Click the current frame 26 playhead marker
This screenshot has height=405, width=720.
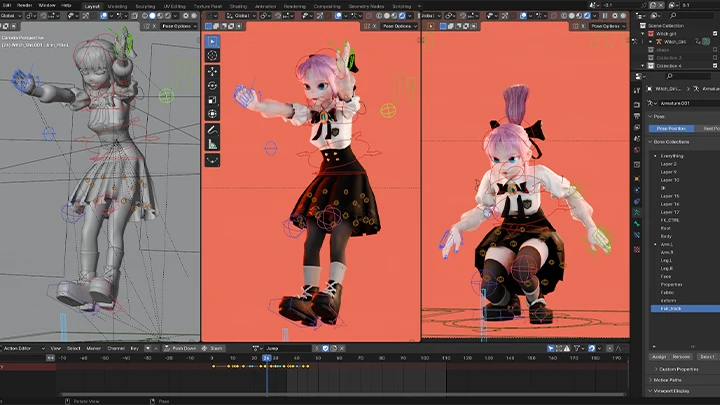(x=267, y=358)
